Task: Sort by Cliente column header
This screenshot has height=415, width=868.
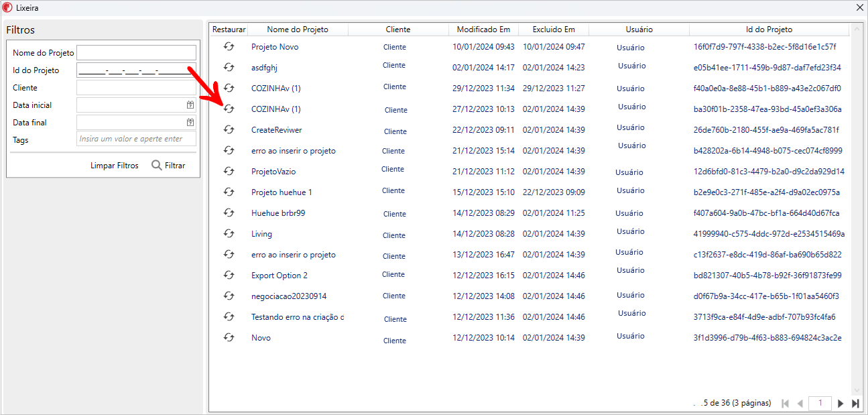Action: (398, 29)
